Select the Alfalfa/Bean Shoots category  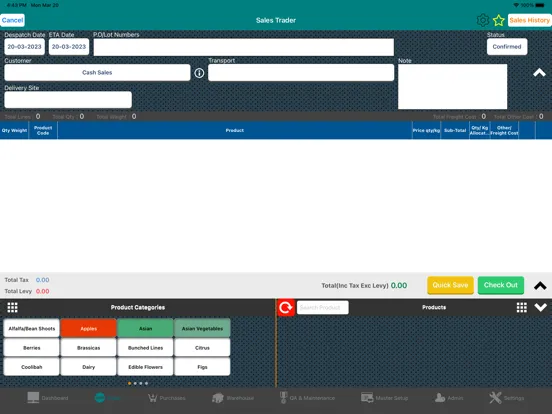[32, 328]
